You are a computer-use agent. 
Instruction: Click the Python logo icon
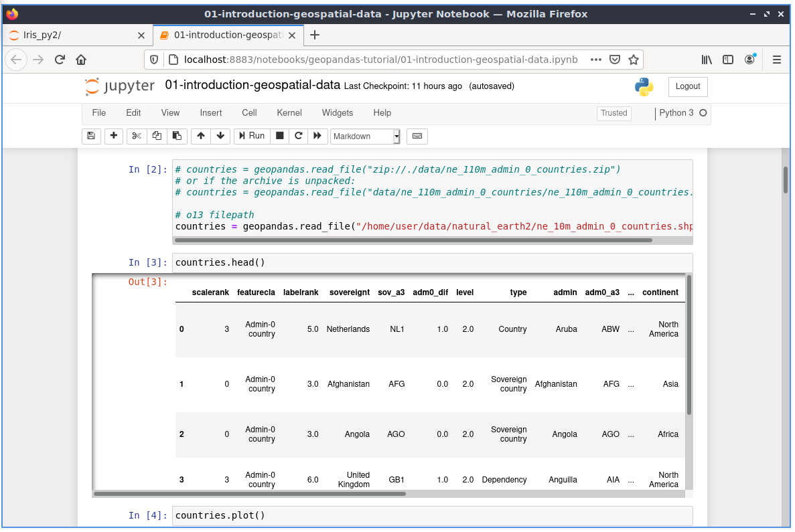click(645, 87)
